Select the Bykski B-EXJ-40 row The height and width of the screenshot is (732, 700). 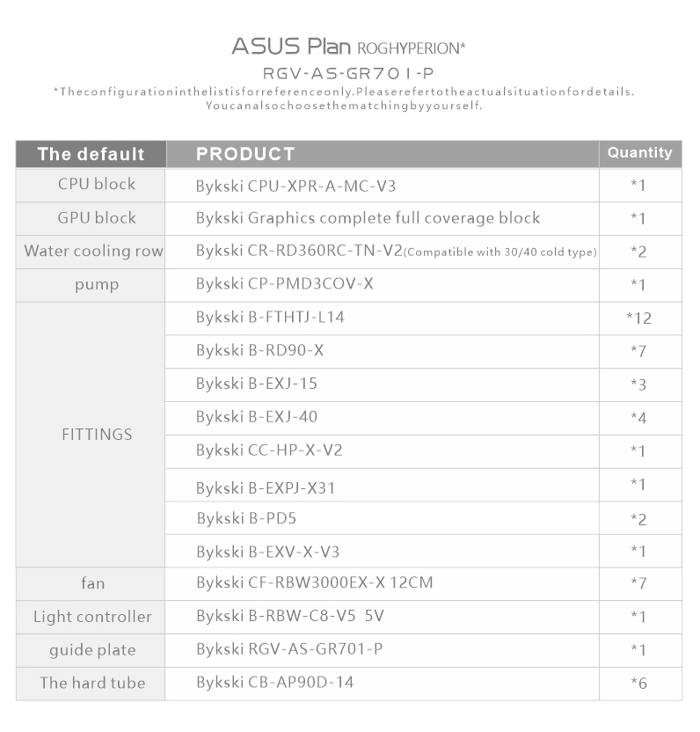pyautogui.click(x=423, y=418)
